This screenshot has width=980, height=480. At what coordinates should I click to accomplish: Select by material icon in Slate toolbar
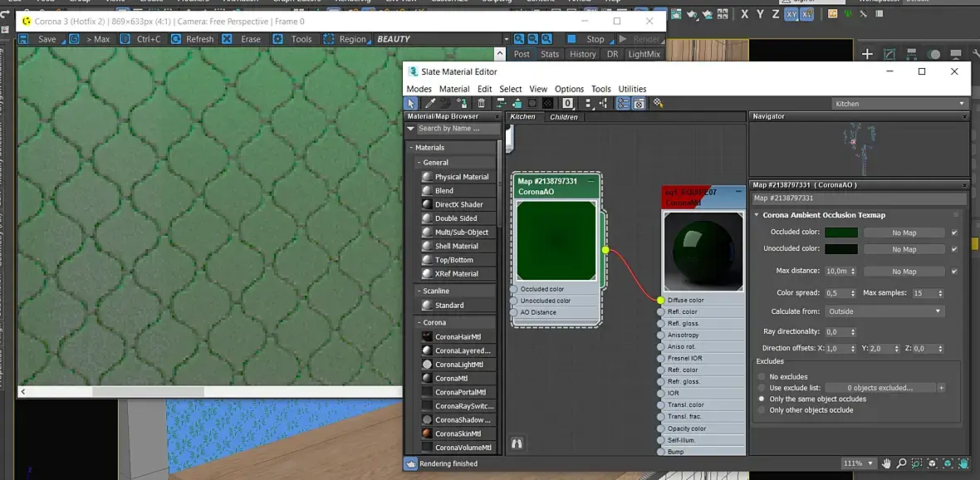point(658,103)
